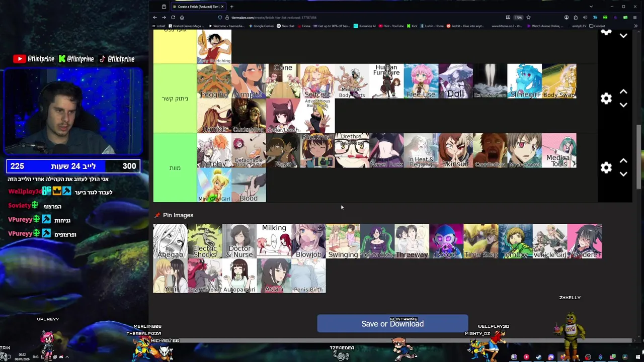The image size is (644, 362).
Task: Select the Doll tile
Action: tap(456, 81)
